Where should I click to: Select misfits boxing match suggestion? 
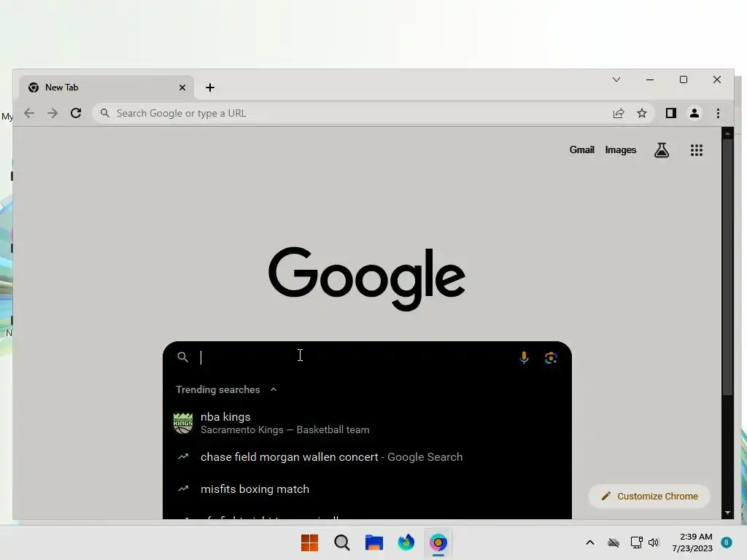[x=367, y=489]
